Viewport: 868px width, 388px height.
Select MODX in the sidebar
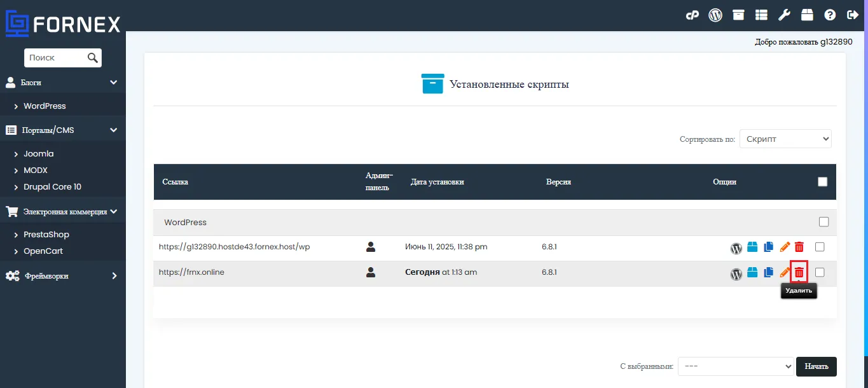click(36, 170)
